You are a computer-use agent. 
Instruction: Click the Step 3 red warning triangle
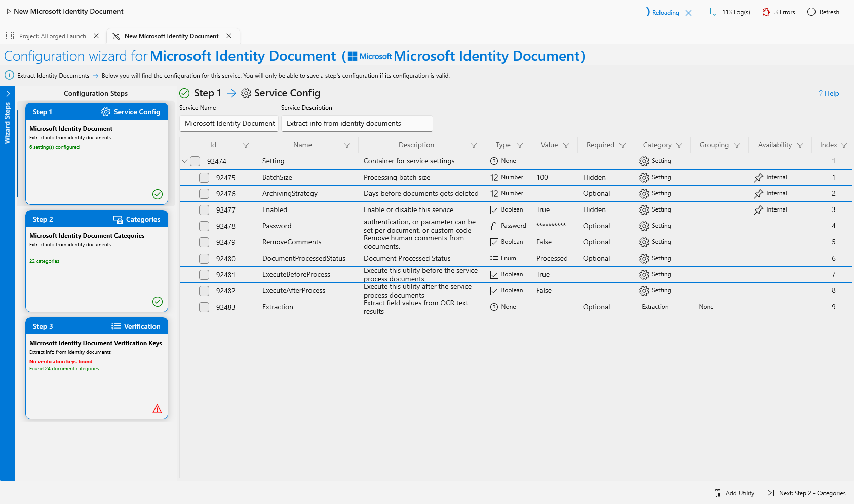[158, 409]
